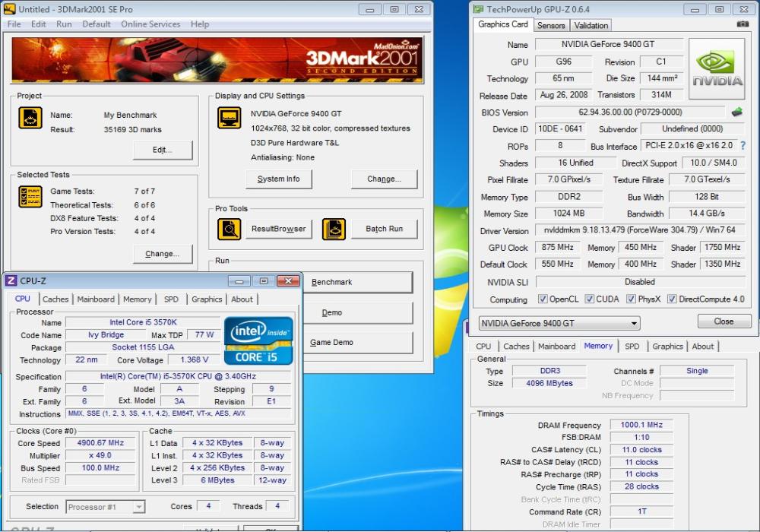The height and width of the screenshot is (532, 760).
Task: Click the Driver Version field in GPU-Z
Action: pyautogui.click(x=639, y=230)
